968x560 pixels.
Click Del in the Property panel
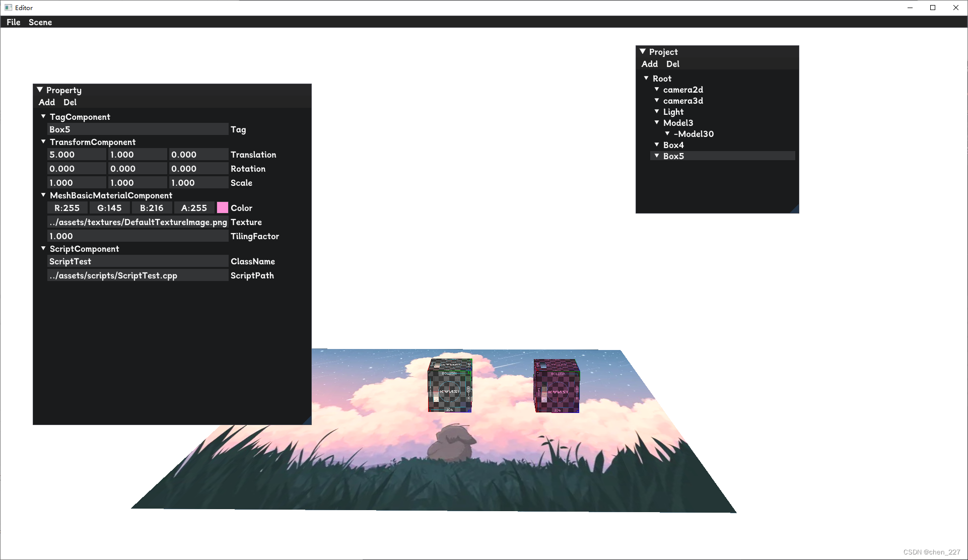(x=70, y=102)
